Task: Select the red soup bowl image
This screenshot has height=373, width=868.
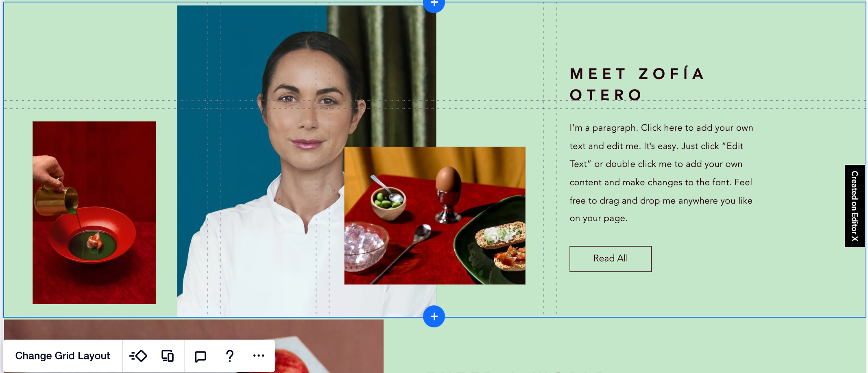Action: click(x=94, y=213)
